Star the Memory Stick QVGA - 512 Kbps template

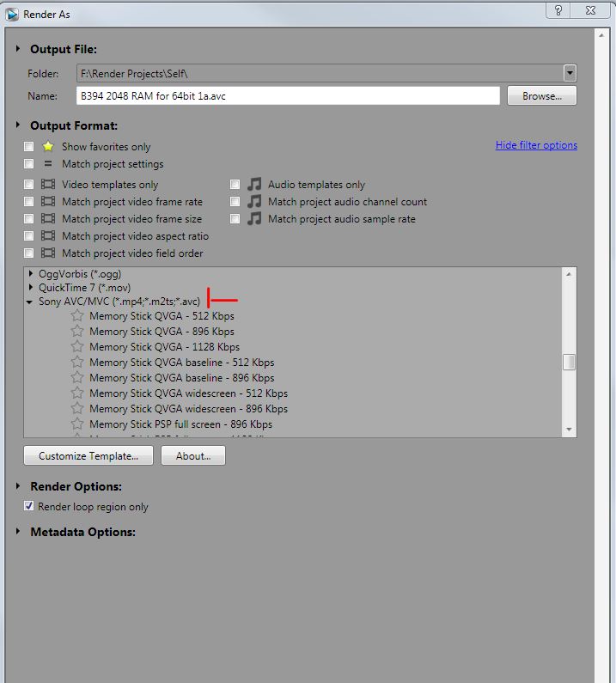(x=77, y=316)
